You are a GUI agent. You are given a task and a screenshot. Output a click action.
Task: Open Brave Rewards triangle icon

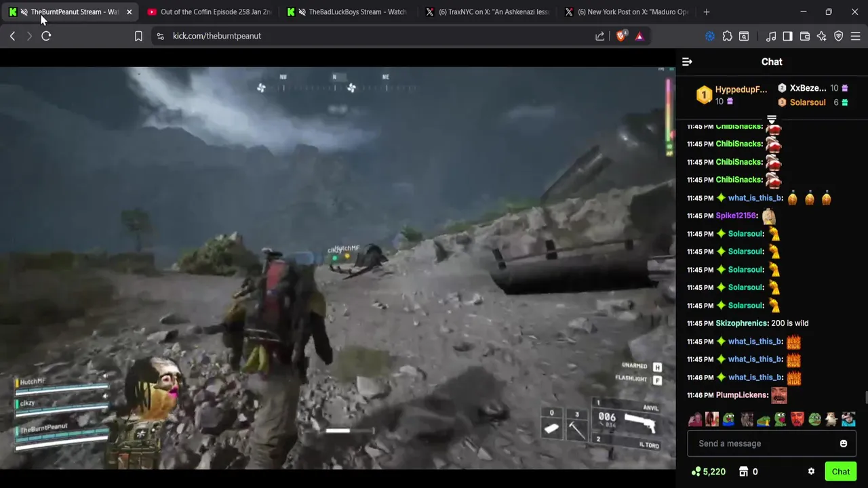coord(639,36)
